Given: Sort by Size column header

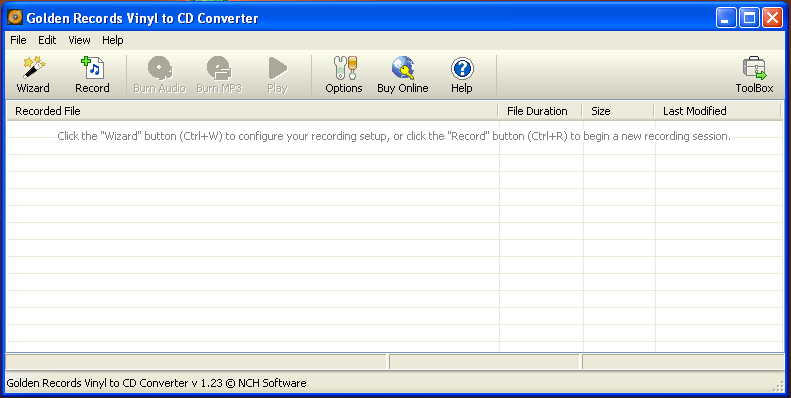Looking at the screenshot, I should pyautogui.click(x=618, y=111).
